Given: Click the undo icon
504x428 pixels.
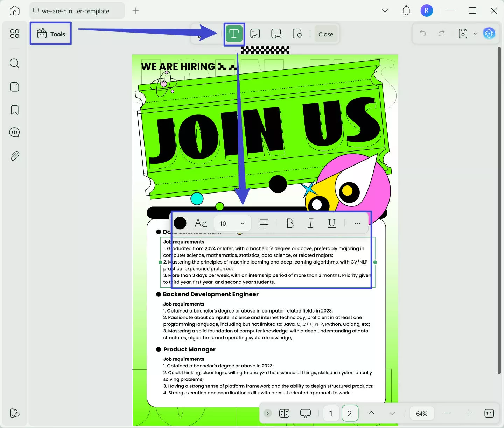Looking at the screenshot, I should [x=422, y=33].
